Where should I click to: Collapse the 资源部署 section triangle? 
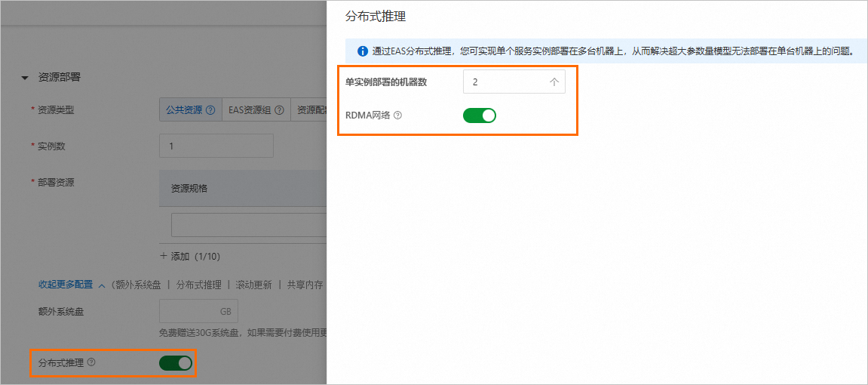click(x=24, y=78)
